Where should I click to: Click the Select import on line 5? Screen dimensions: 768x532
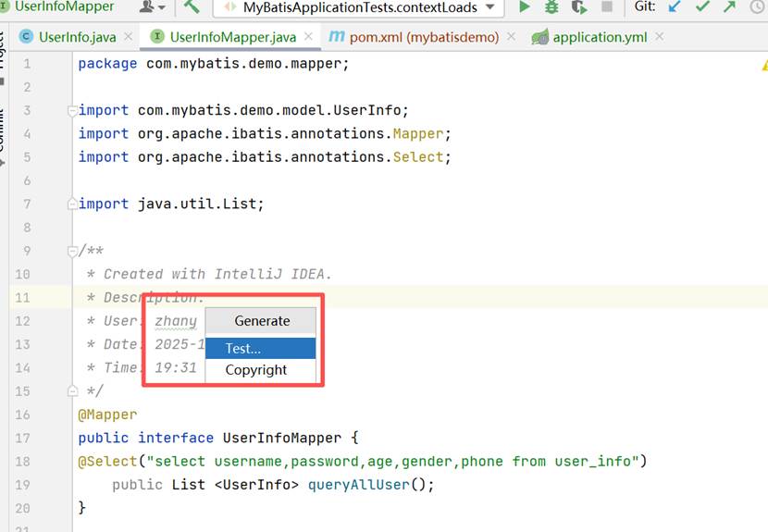[418, 156]
